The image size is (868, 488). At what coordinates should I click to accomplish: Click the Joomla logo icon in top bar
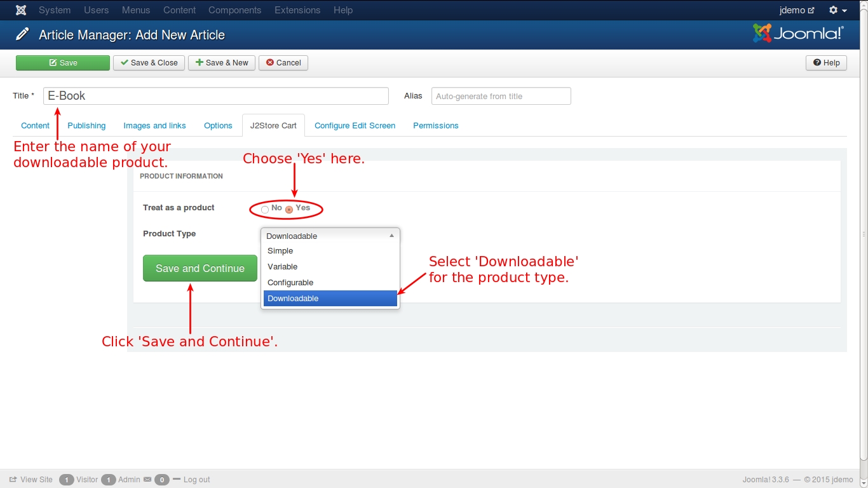(x=21, y=10)
